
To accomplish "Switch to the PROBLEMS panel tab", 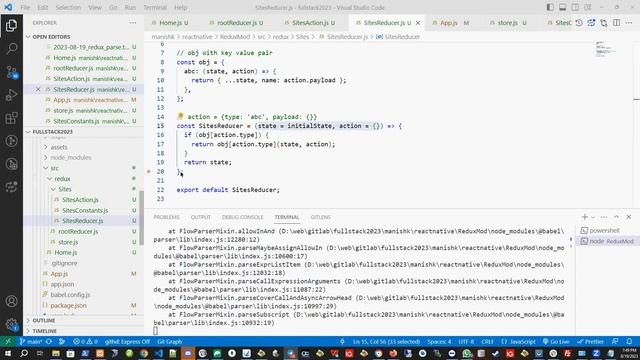I will [167, 217].
